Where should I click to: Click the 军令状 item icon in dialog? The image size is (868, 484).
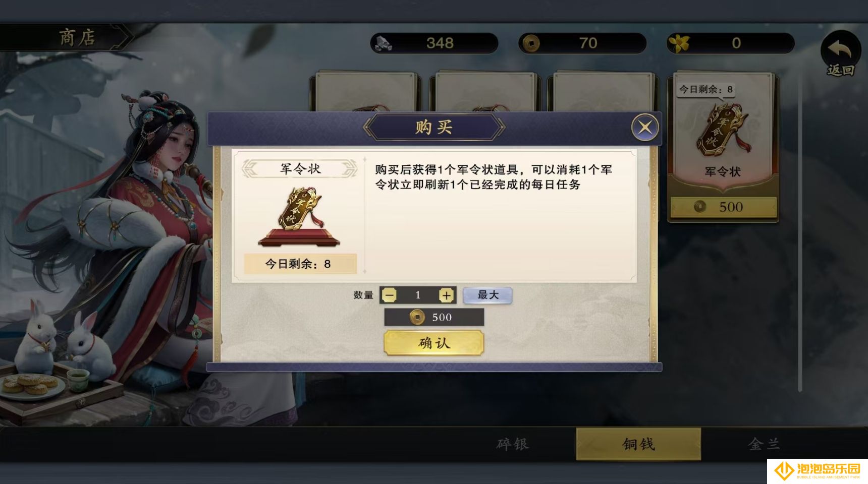coord(299,216)
